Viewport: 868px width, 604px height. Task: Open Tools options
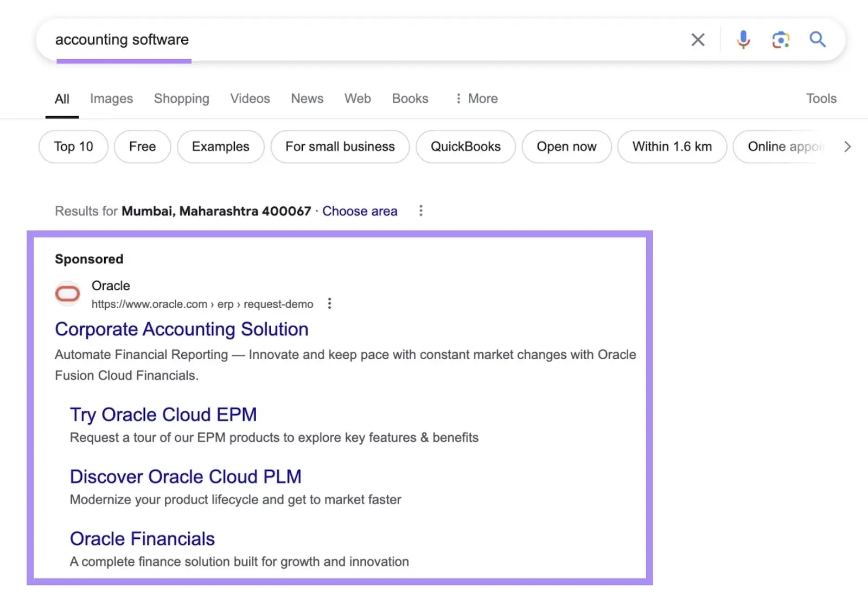[x=821, y=98]
